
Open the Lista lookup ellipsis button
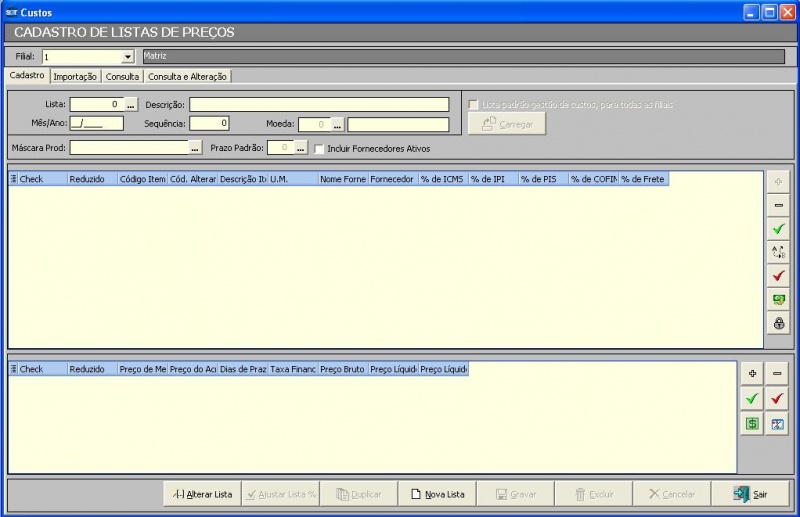click(x=130, y=104)
